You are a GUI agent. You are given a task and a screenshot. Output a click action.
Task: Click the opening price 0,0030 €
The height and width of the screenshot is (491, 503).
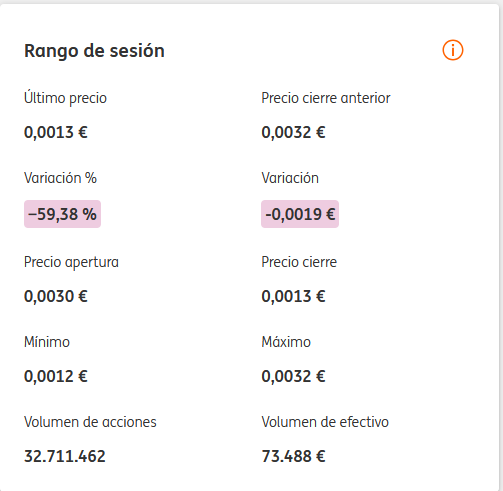pyautogui.click(x=56, y=296)
